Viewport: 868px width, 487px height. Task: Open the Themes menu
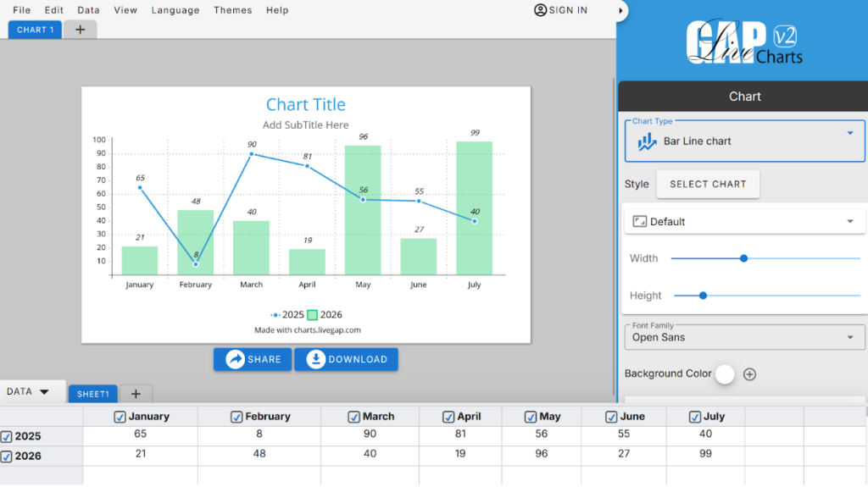[x=232, y=10]
